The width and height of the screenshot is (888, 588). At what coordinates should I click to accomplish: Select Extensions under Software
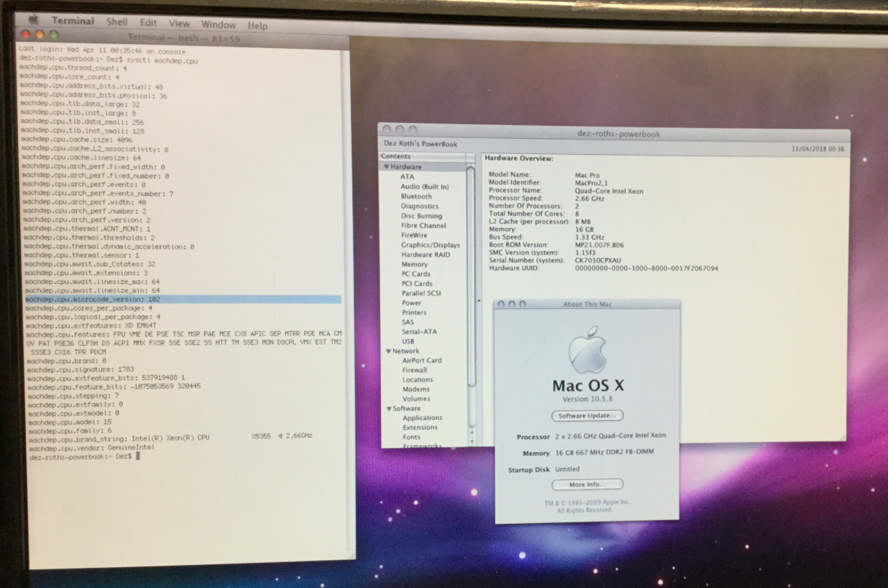tap(420, 428)
